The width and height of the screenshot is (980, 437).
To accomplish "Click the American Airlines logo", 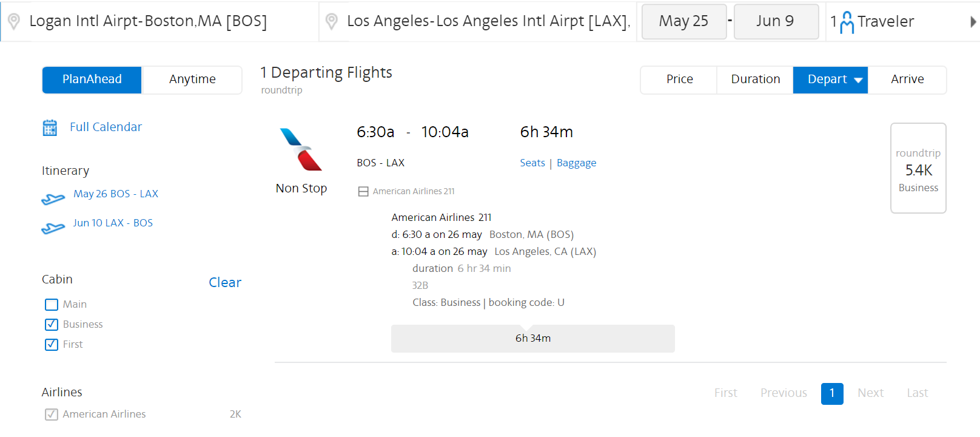I will tap(301, 149).
